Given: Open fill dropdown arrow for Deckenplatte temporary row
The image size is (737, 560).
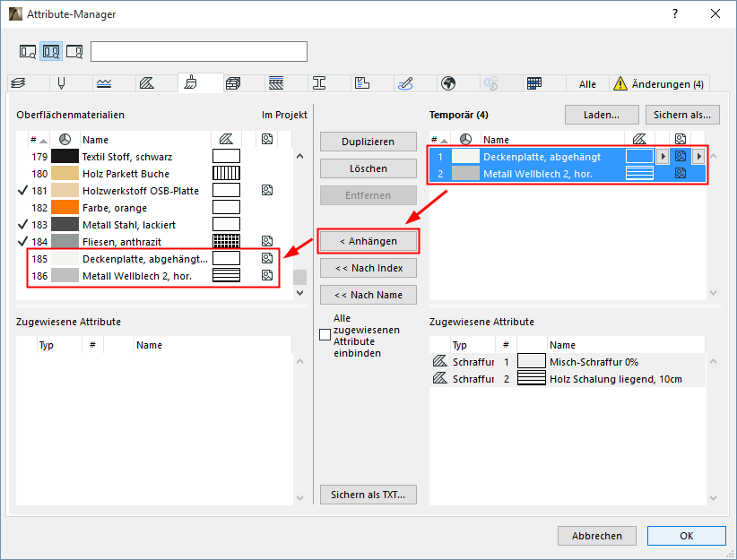Looking at the screenshot, I should [663, 157].
